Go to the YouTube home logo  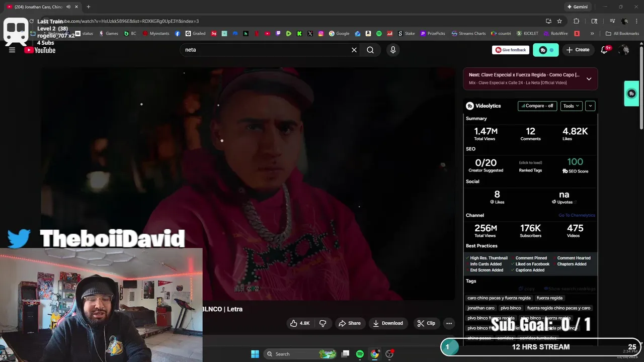coord(40,50)
